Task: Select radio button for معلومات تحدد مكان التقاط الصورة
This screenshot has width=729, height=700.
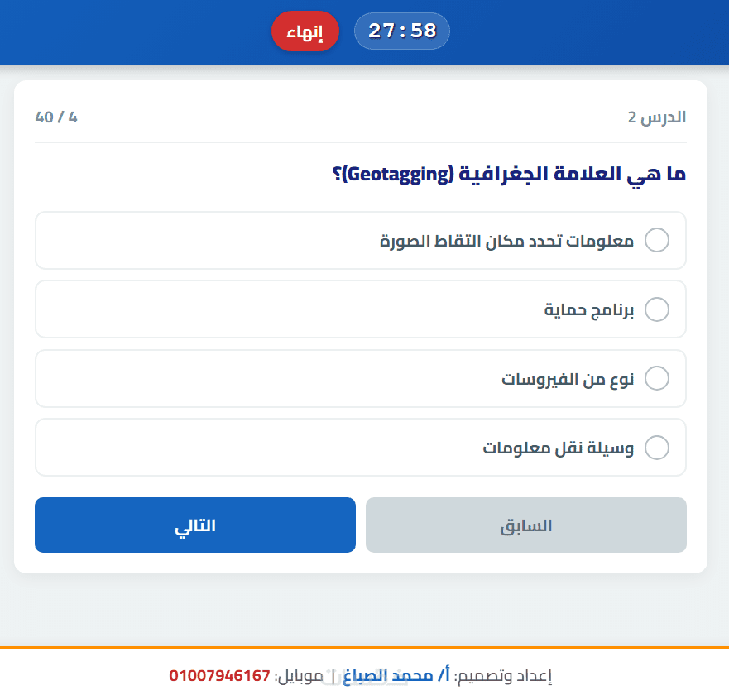Action: click(656, 241)
